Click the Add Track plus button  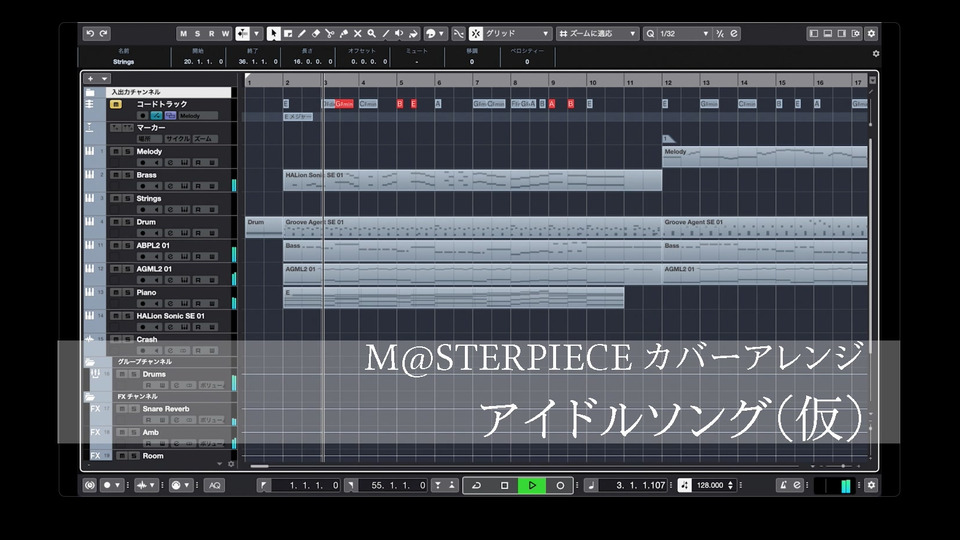pyautogui.click(x=91, y=78)
